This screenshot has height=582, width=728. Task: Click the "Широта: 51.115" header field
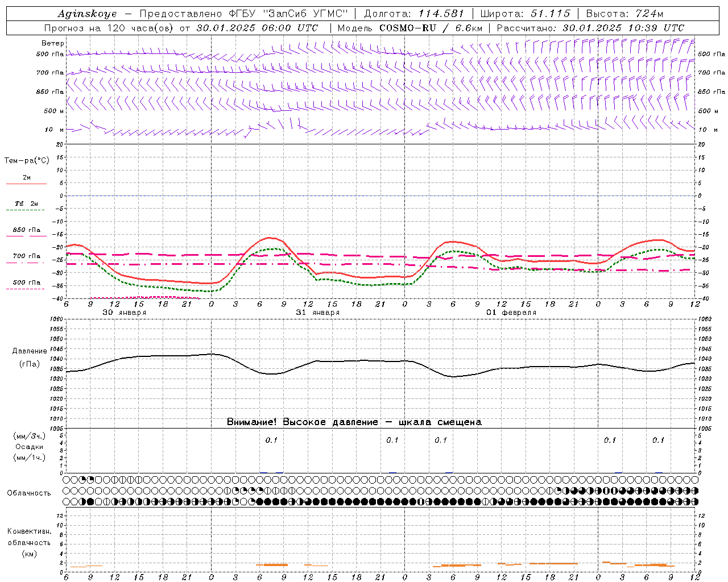coord(525,14)
